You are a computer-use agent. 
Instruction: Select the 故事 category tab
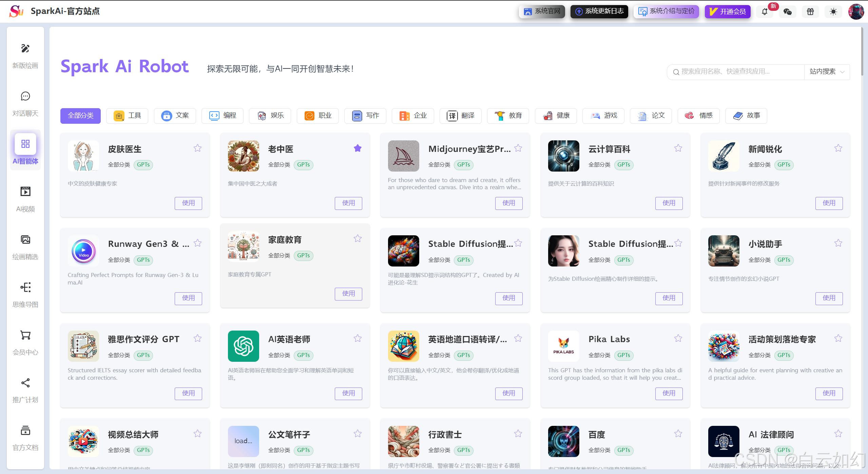coord(746,116)
